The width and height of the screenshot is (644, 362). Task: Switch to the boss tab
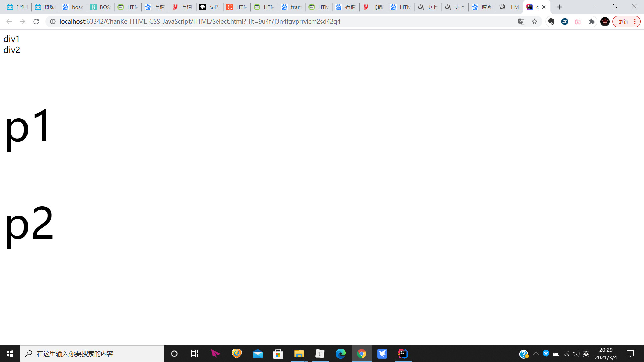tap(73, 7)
